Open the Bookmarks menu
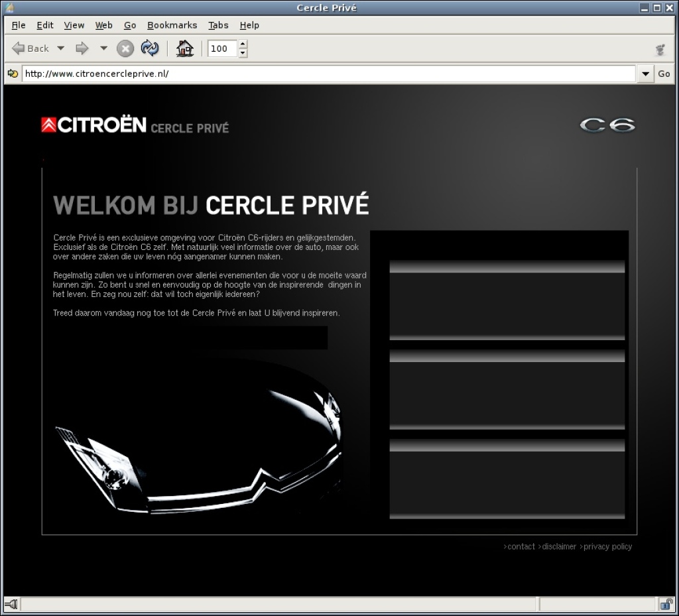The image size is (679, 616). click(172, 25)
